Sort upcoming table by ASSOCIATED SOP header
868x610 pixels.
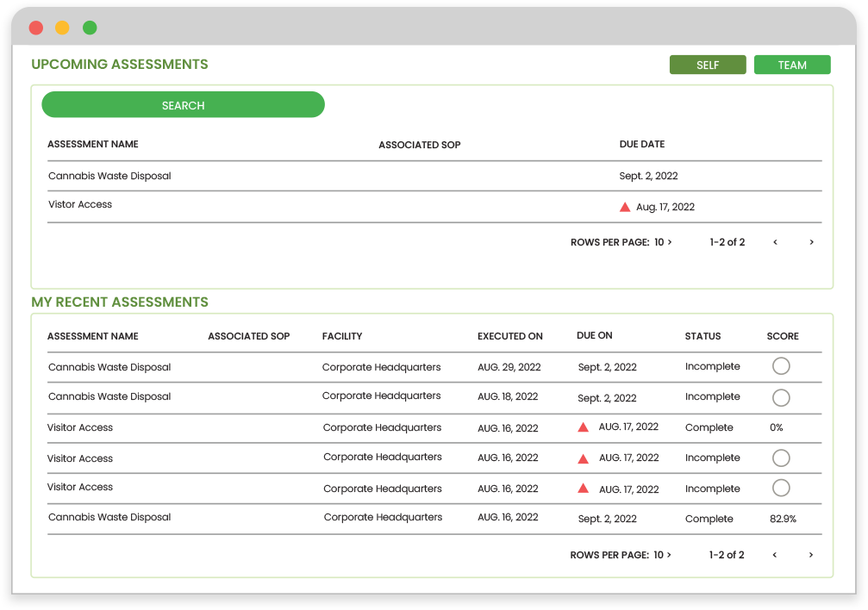click(x=420, y=145)
